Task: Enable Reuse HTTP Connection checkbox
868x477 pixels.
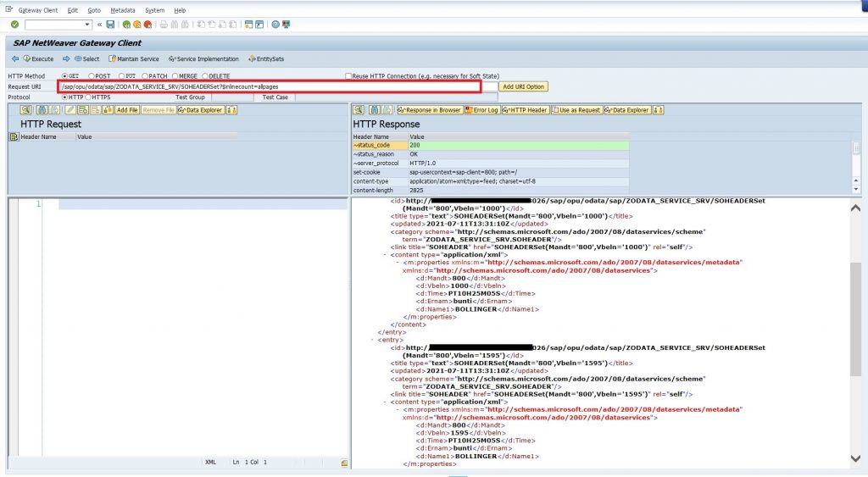Action: (x=348, y=75)
